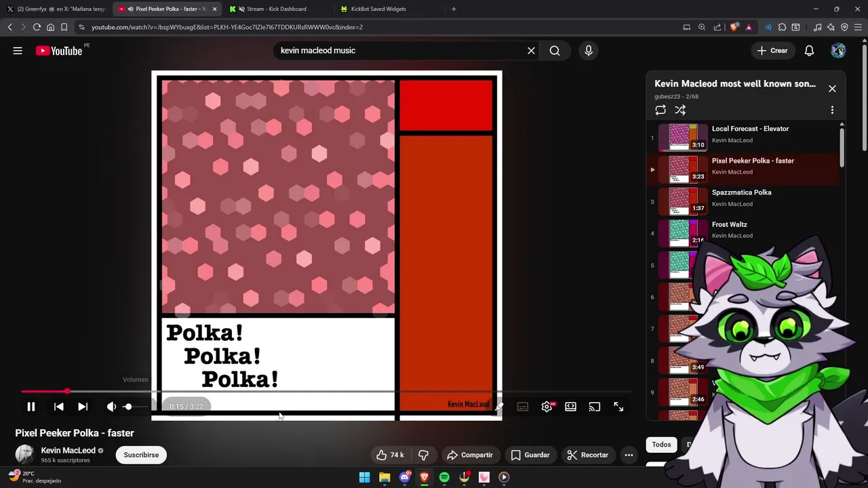Screen dimensions: 868x488
Task: Open Brave Rewards triangle icon
Action: coord(749,27)
